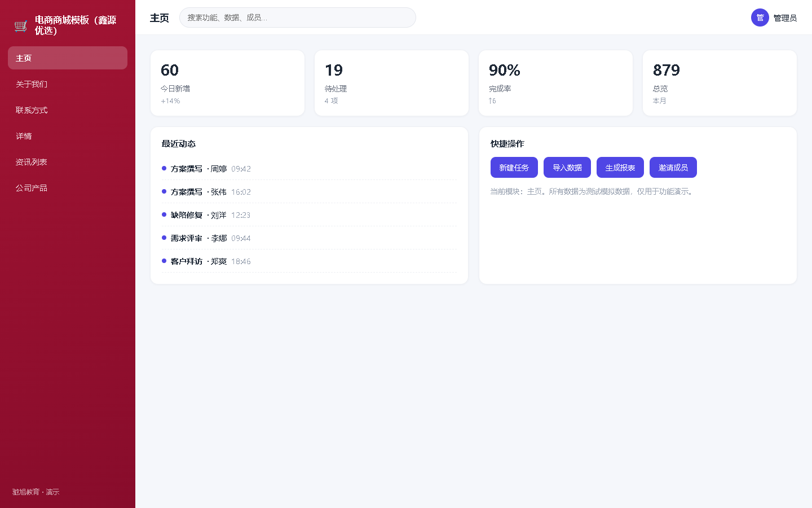This screenshot has width=812, height=508.
Task: Click the purple 管 avatar icon
Action: click(x=760, y=17)
